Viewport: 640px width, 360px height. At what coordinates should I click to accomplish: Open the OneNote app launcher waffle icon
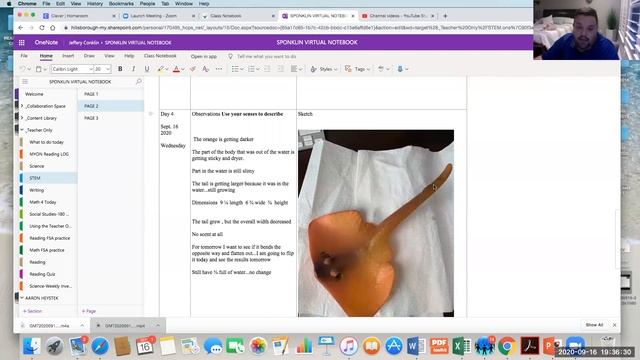(22, 42)
